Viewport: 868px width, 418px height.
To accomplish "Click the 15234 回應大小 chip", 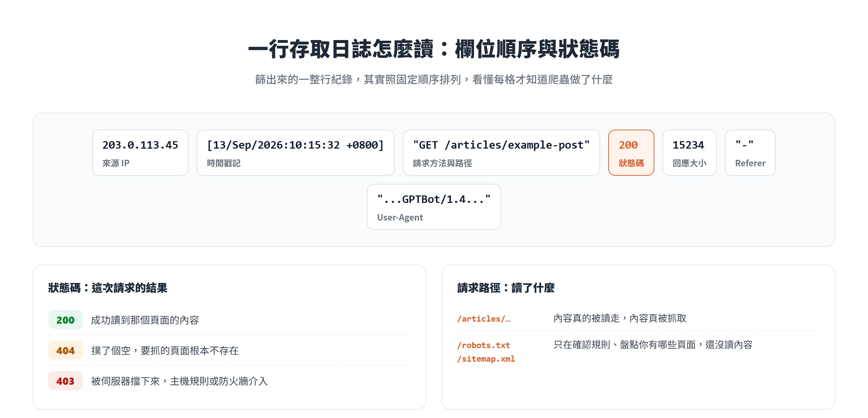I will (689, 153).
